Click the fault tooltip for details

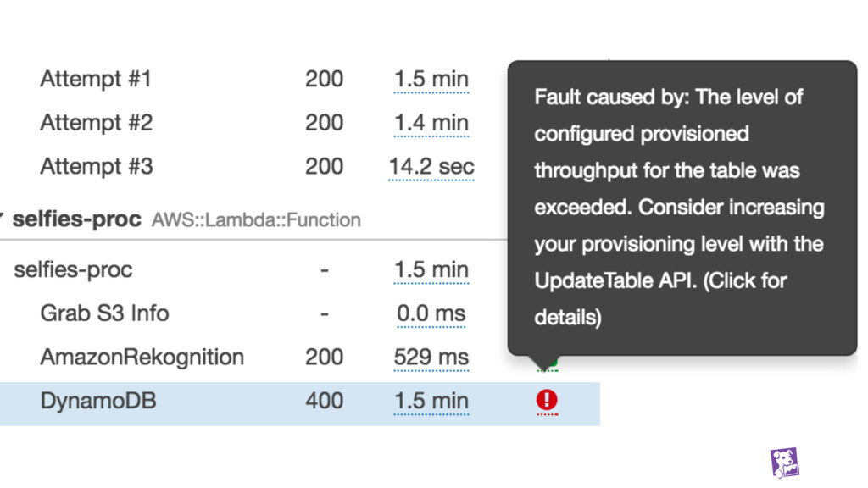click(681, 208)
